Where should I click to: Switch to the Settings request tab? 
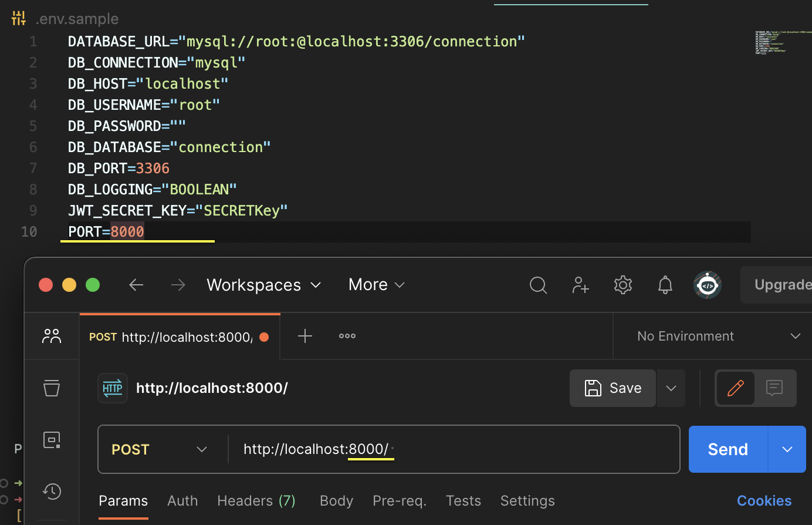527,501
